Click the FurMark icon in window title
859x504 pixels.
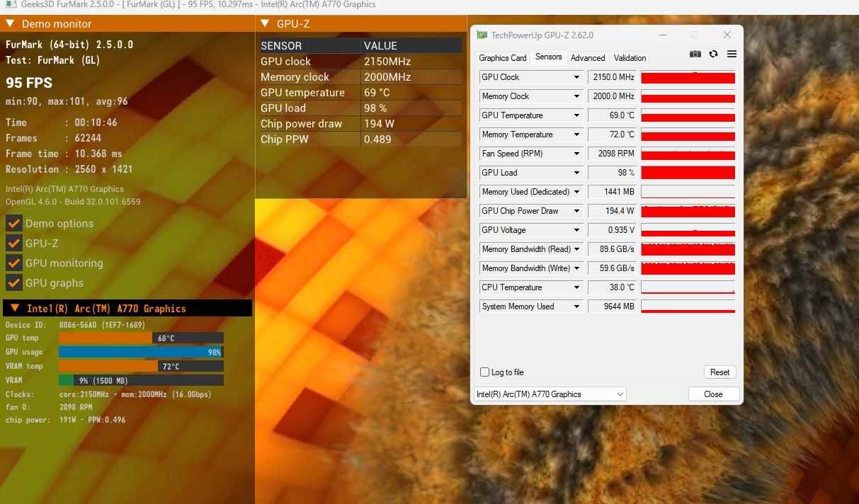(11, 4)
